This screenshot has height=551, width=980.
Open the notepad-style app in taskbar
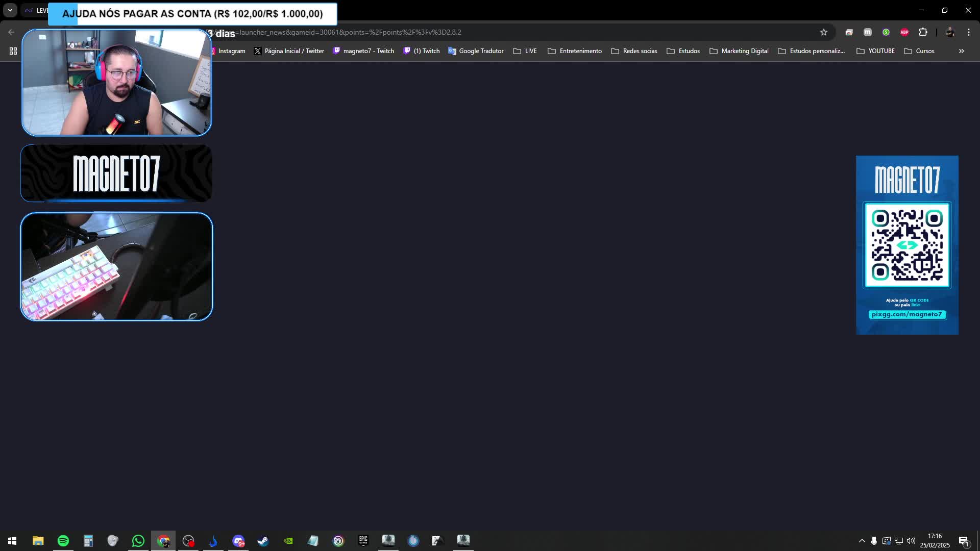(x=313, y=541)
